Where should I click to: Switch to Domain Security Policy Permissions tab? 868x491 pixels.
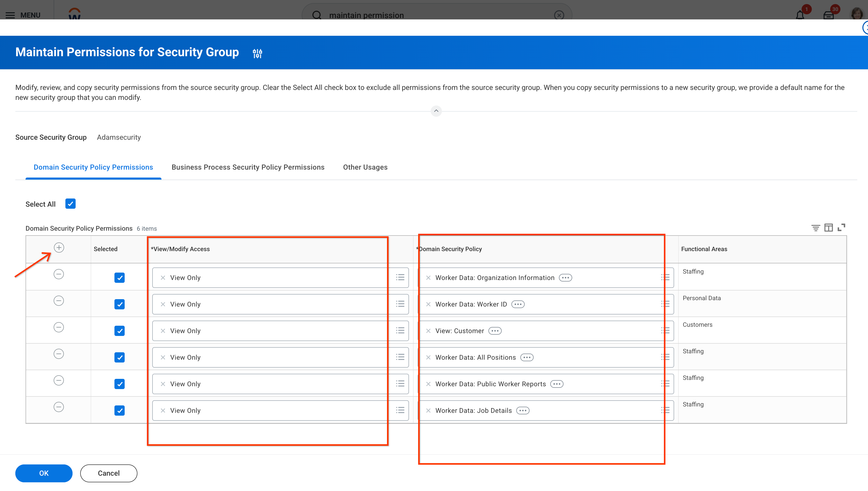(x=93, y=168)
